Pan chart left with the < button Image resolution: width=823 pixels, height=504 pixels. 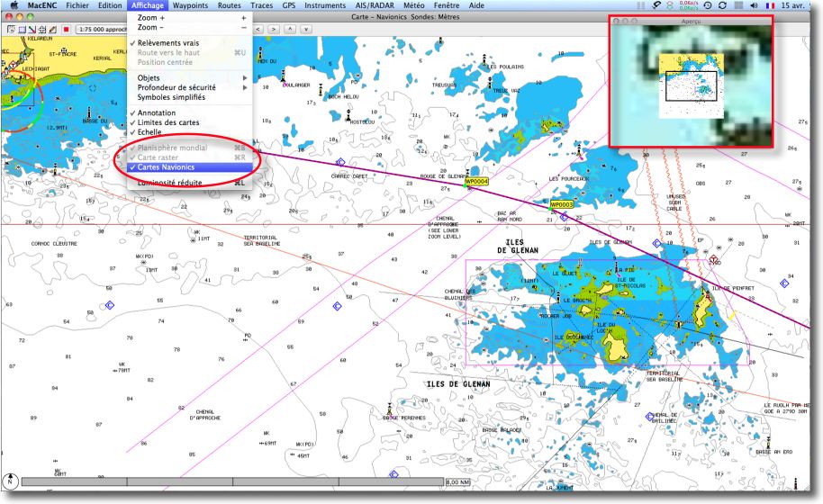[258, 30]
